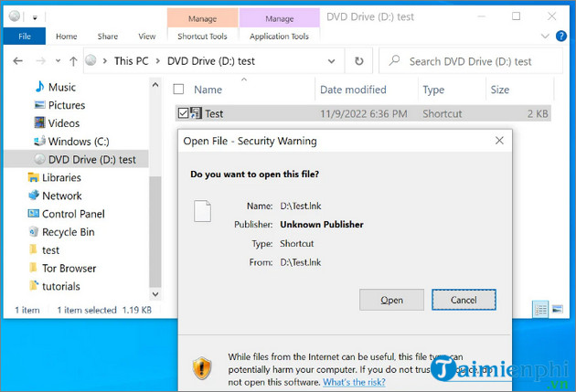
Task: Refresh the current folder
Action: [359, 61]
